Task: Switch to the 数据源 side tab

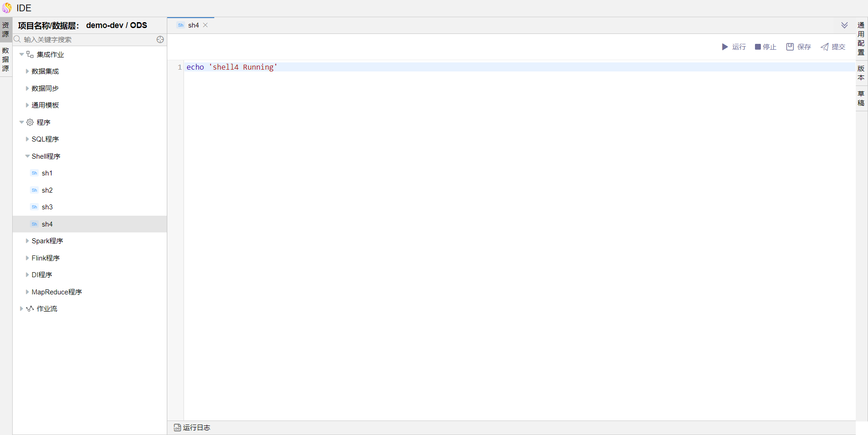Action: click(x=5, y=59)
